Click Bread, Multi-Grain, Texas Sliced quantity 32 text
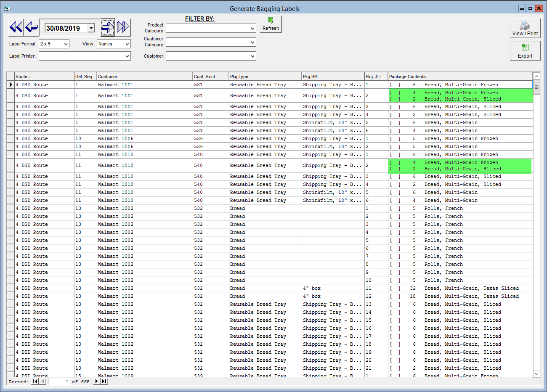The width and height of the screenshot is (547, 392). [471, 288]
